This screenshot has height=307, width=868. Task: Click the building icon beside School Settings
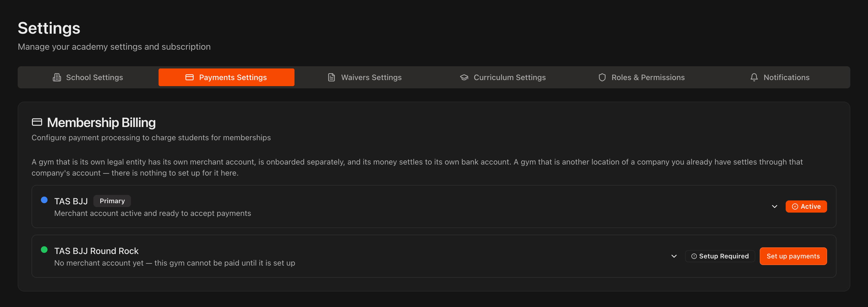(57, 77)
